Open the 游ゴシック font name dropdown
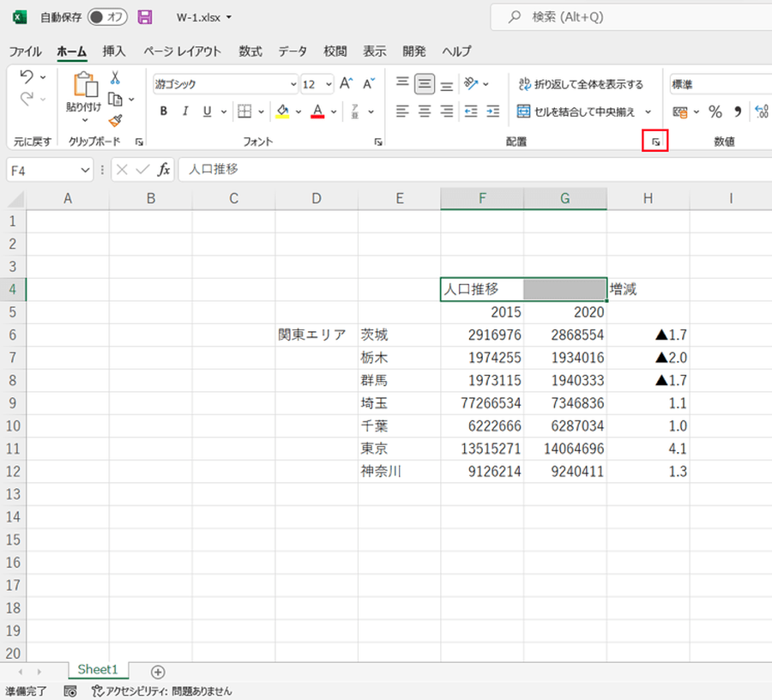The image size is (772, 700). (293, 84)
